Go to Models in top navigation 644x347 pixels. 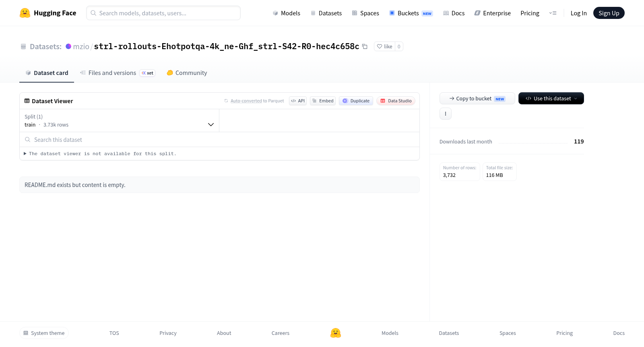pos(286,13)
